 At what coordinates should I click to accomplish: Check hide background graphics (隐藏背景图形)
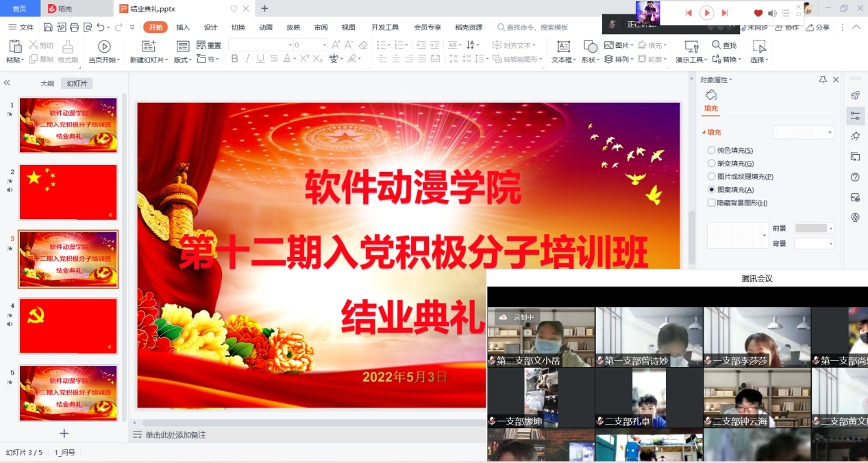point(711,203)
